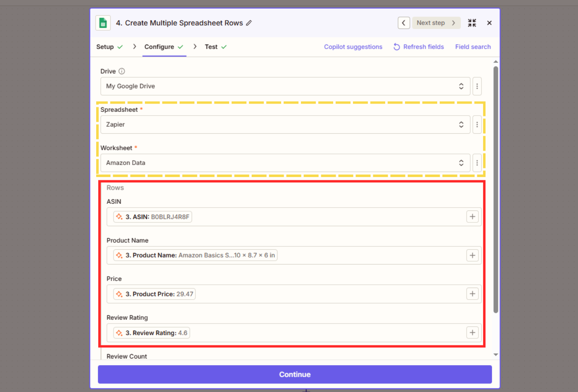
Task: Open the Drive dropdown showing My Google Drive
Action: click(285, 86)
